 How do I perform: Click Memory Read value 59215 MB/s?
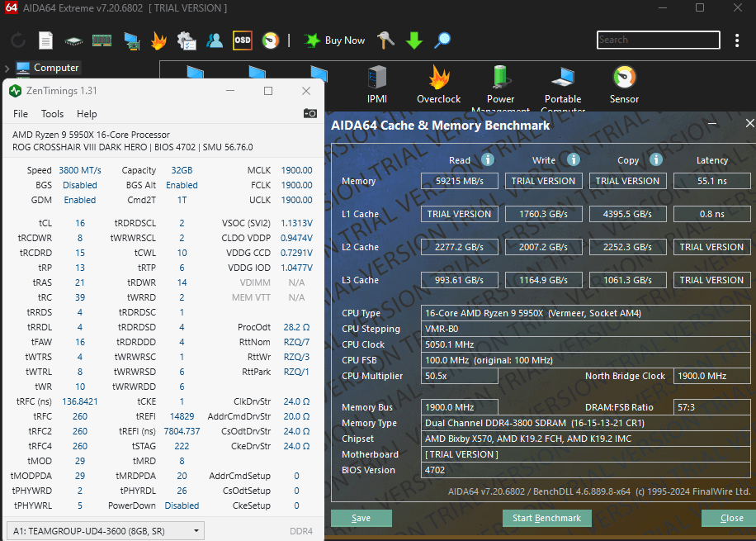click(x=459, y=181)
